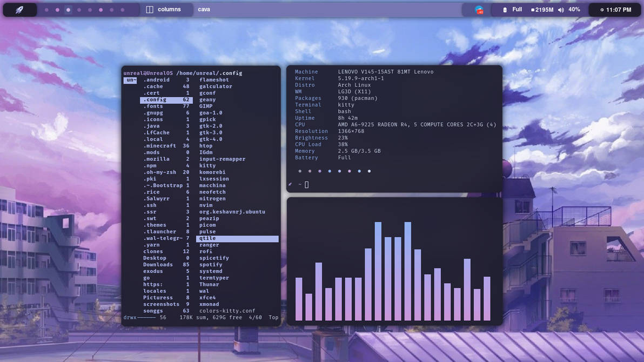Change the layout via columns label
644x362 pixels.
click(x=169, y=9)
